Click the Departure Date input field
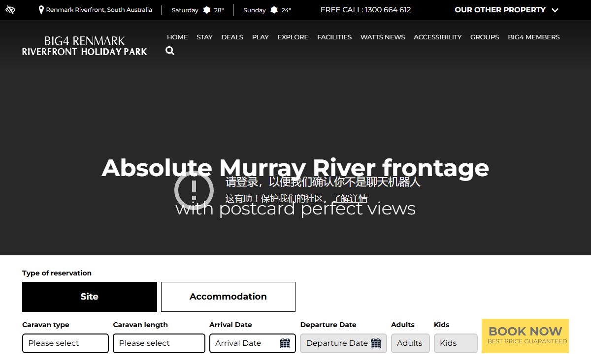Screen dimensions: 591x364 pyautogui.click(x=344, y=343)
